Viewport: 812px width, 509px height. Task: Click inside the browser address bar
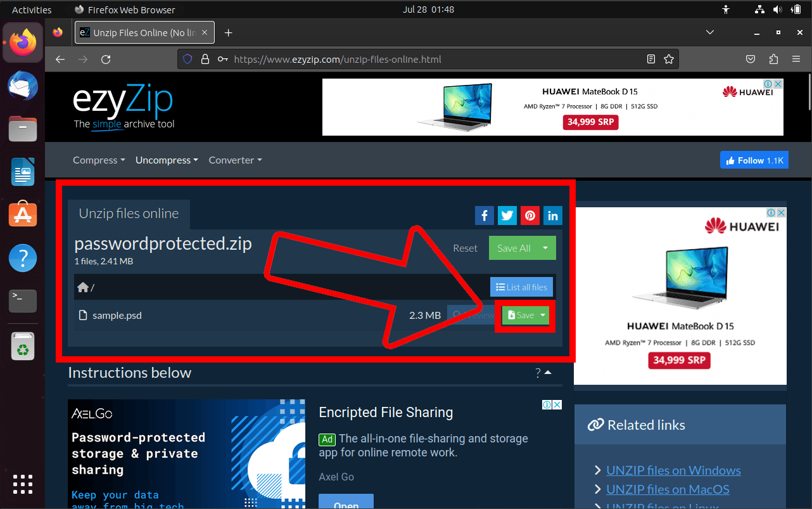click(x=380, y=58)
